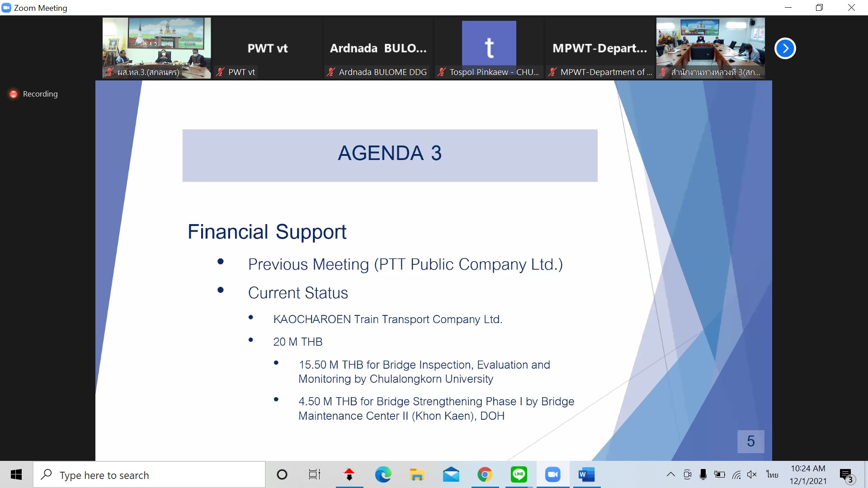Switch the Thai input language indicator
Viewport: 868px width, 488px height.
pos(772,474)
